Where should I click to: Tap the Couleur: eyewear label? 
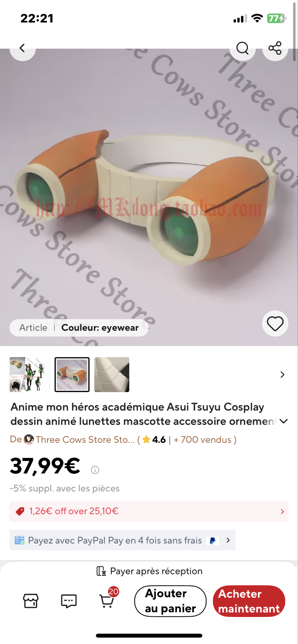(100, 328)
